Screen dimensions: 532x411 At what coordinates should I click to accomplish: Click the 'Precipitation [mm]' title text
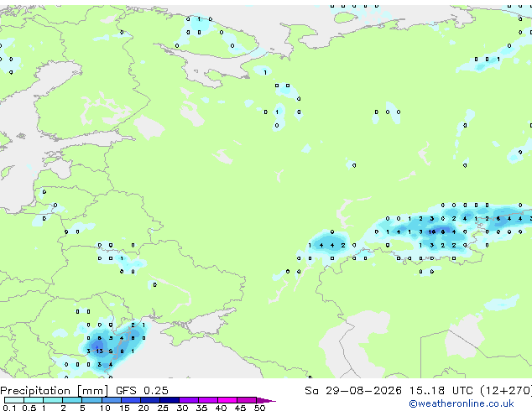pos(55,391)
